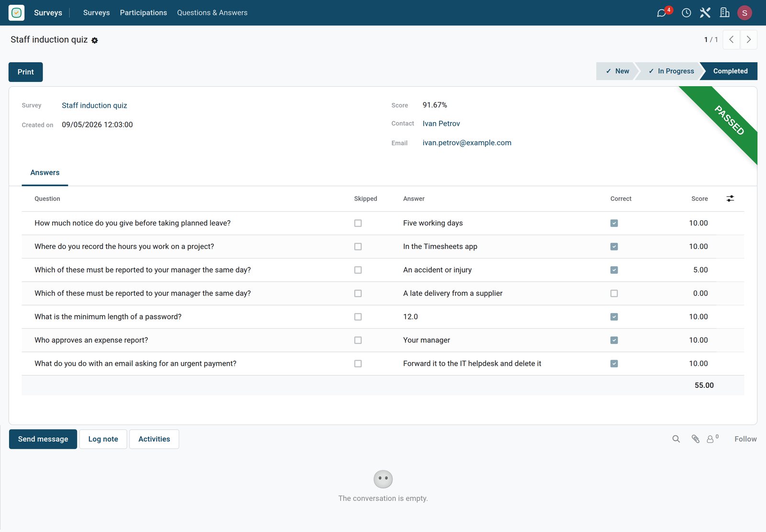Click 'Forward it to the IT helpdesk' answer
Screen dimensions: 766x532
tap(472, 364)
